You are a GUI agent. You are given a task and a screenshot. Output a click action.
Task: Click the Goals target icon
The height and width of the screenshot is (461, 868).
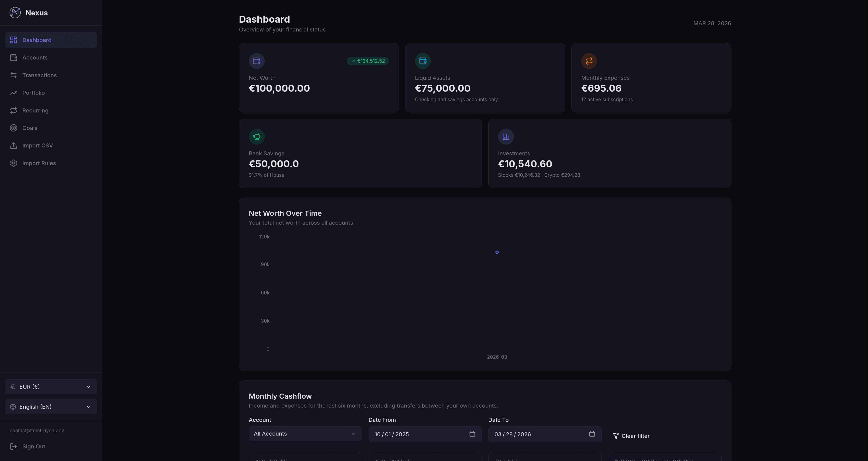[x=14, y=128]
